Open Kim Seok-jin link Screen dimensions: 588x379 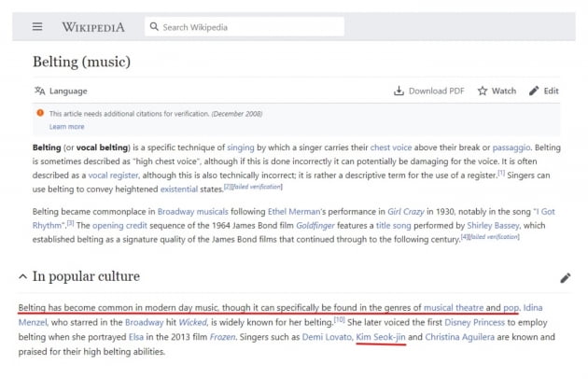coord(380,337)
